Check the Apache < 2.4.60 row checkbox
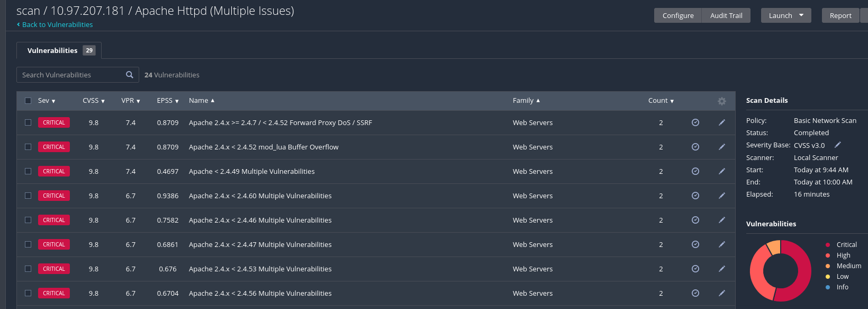The height and width of the screenshot is (309, 868). click(x=28, y=196)
